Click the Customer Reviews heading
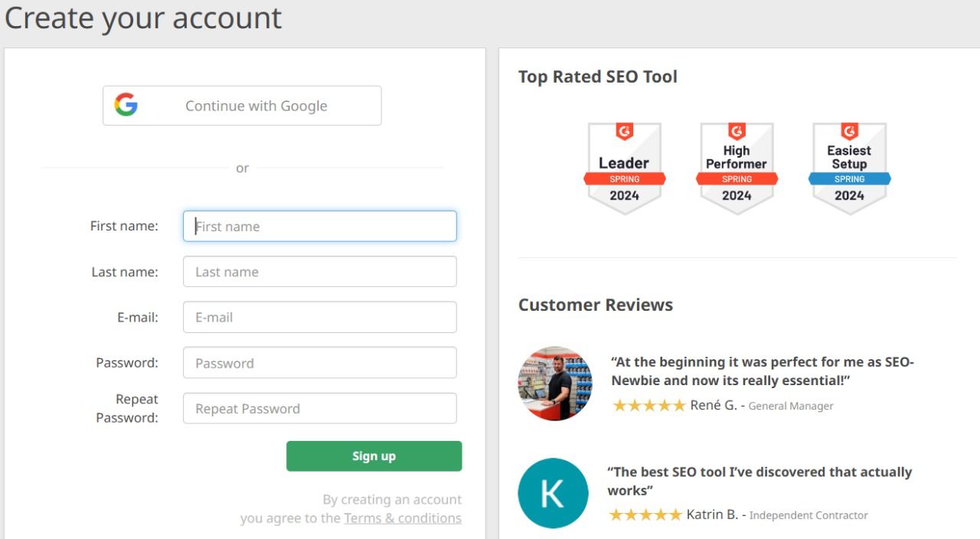The width and height of the screenshot is (980, 539). (x=596, y=305)
